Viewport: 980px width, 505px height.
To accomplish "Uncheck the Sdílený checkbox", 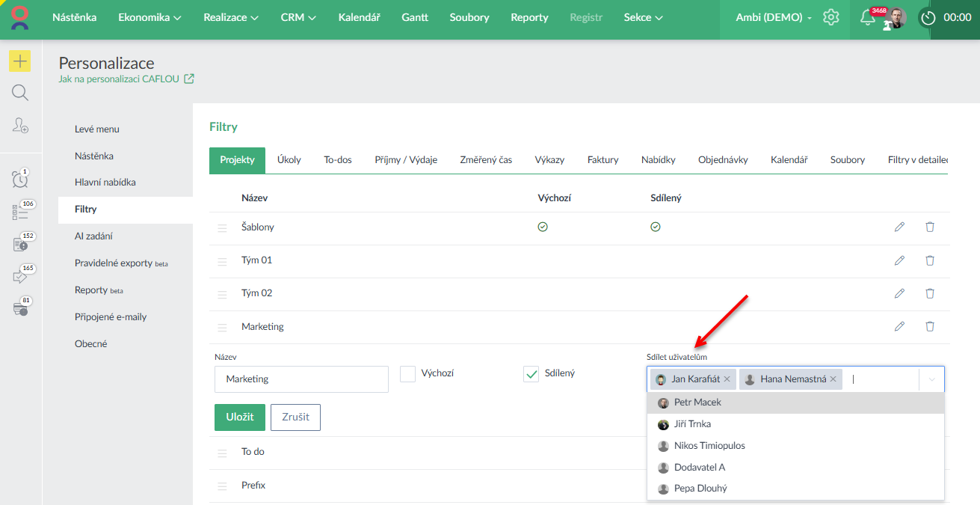I will 531,374.
